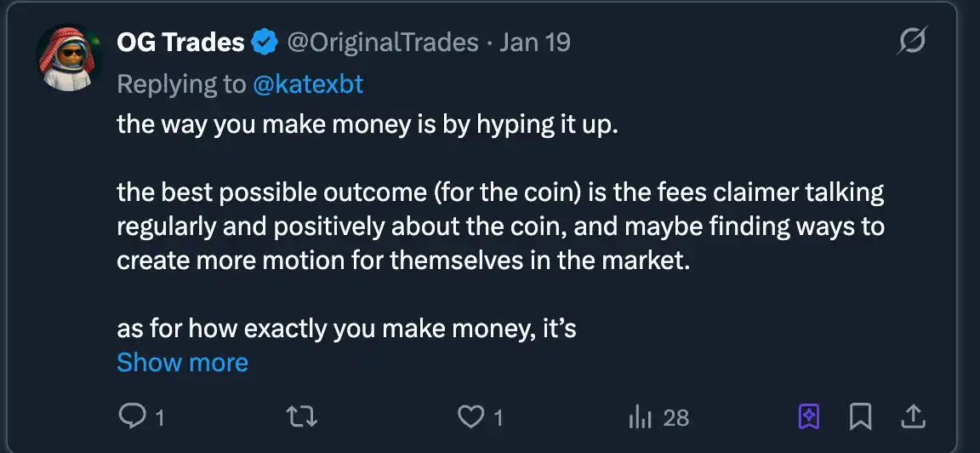This screenshot has height=453, width=980.
Task: Open the @OriginalTrades handle link
Action: pos(383,43)
